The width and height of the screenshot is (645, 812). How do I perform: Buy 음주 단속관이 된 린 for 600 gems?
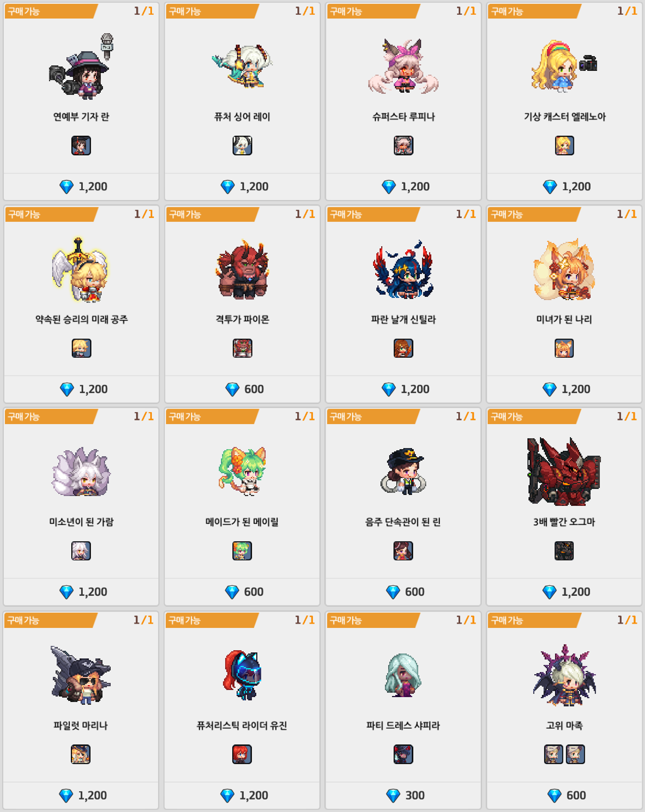pos(403,592)
